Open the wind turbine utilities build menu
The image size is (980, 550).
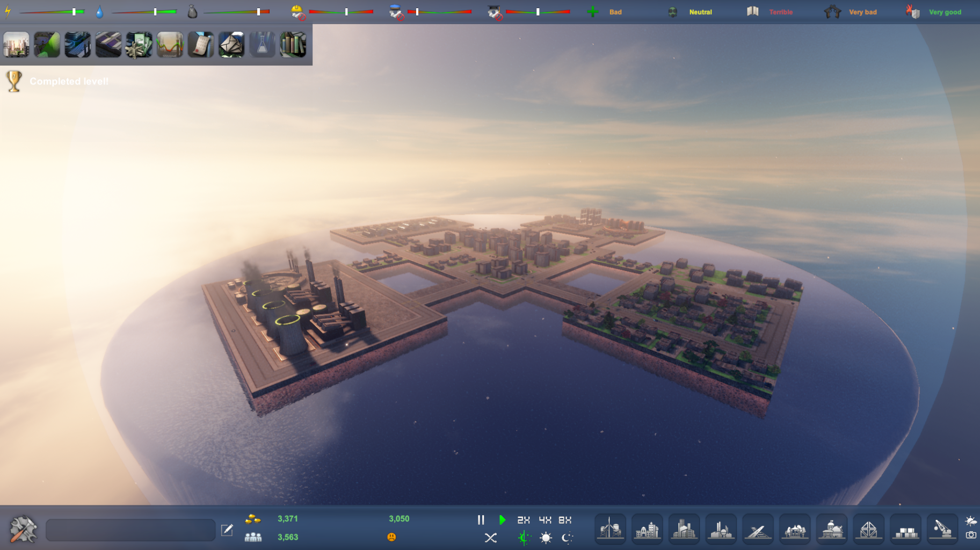pos(611,529)
